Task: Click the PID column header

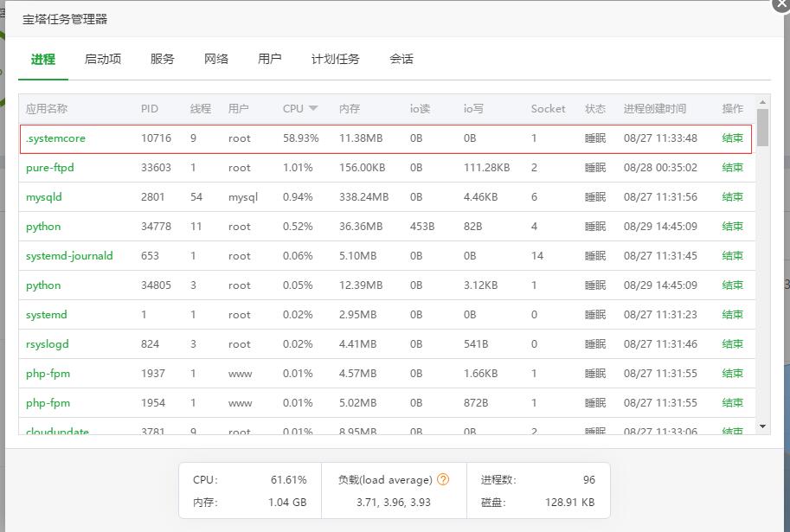Action: [150, 109]
